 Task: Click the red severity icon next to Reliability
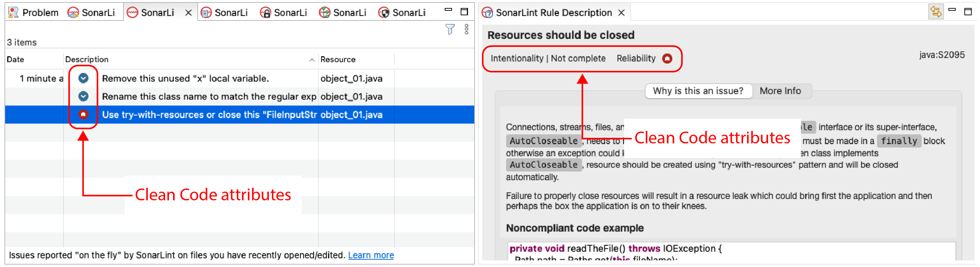tap(667, 58)
